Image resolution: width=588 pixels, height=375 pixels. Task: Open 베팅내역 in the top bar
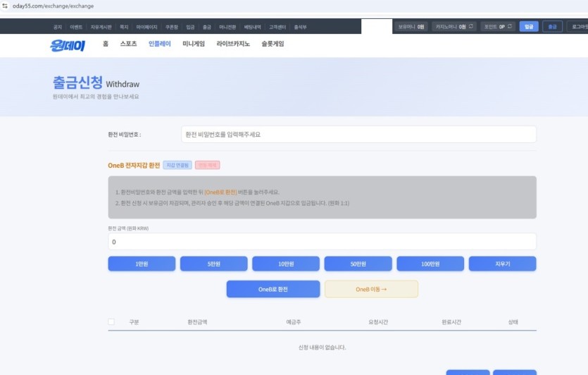252,27
